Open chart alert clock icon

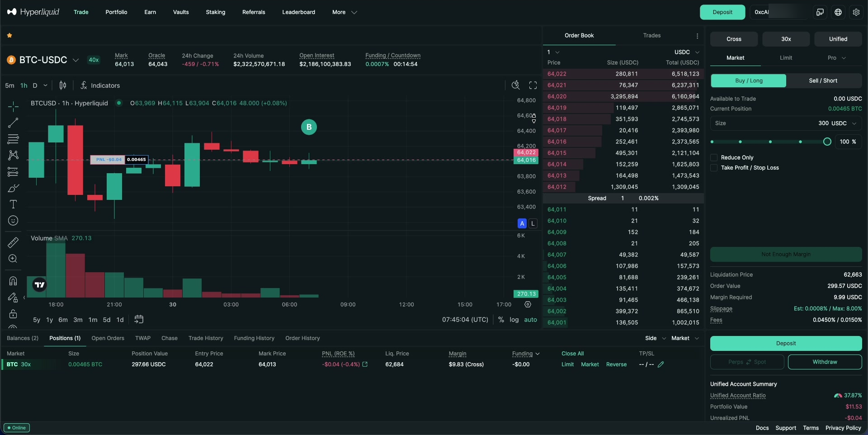click(x=515, y=85)
